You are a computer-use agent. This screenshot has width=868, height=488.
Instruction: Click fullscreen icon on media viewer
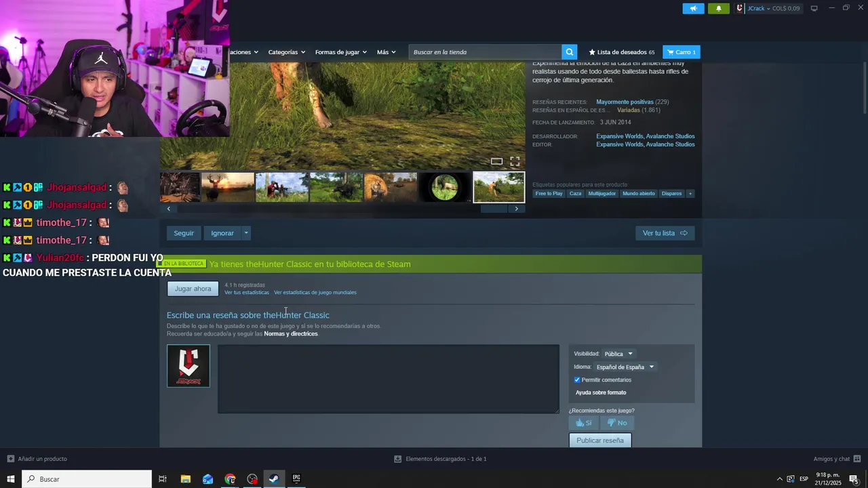[515, 161]
